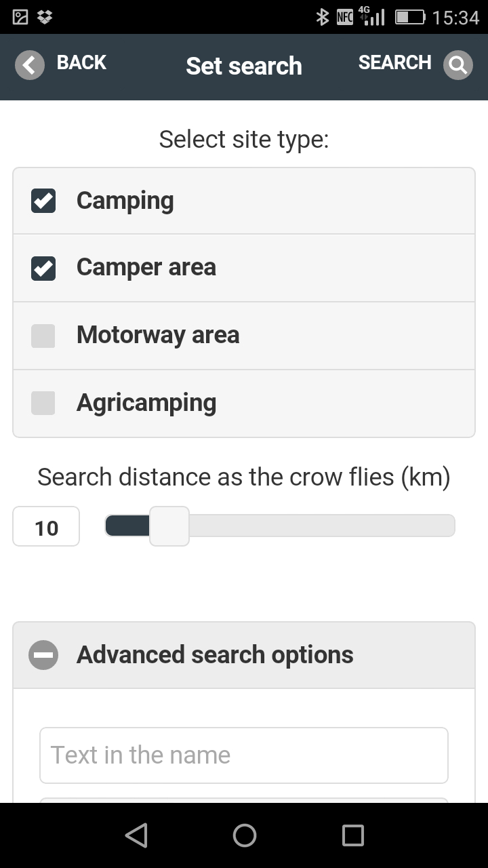Uncheck the Camper area checkbox
This screenshot has height=868, width=488.
point(43,268)
